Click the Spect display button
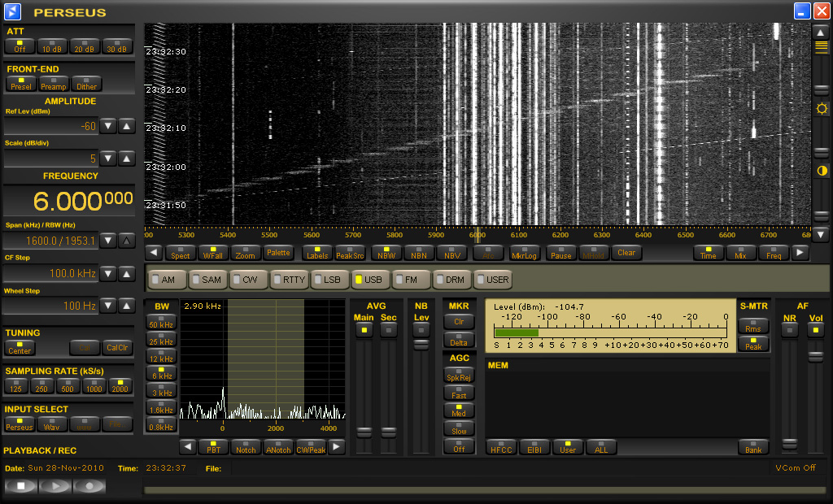The width and height of the screenshot is (833, 504). tap(180, 253)
